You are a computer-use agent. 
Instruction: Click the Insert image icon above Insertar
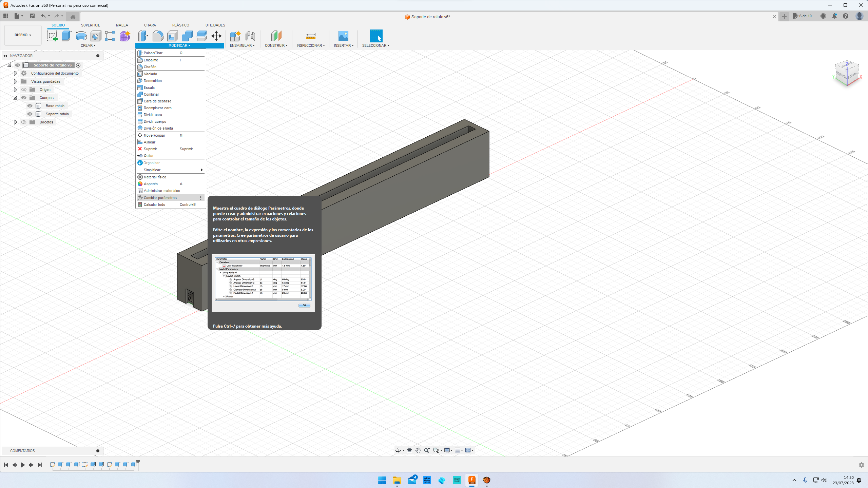tap(343, 36)
